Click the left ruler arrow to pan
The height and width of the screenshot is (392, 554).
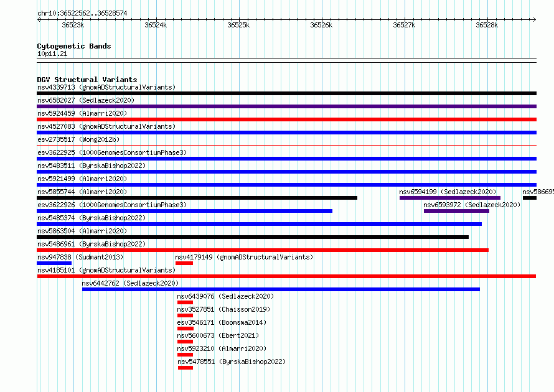point(39,20)
